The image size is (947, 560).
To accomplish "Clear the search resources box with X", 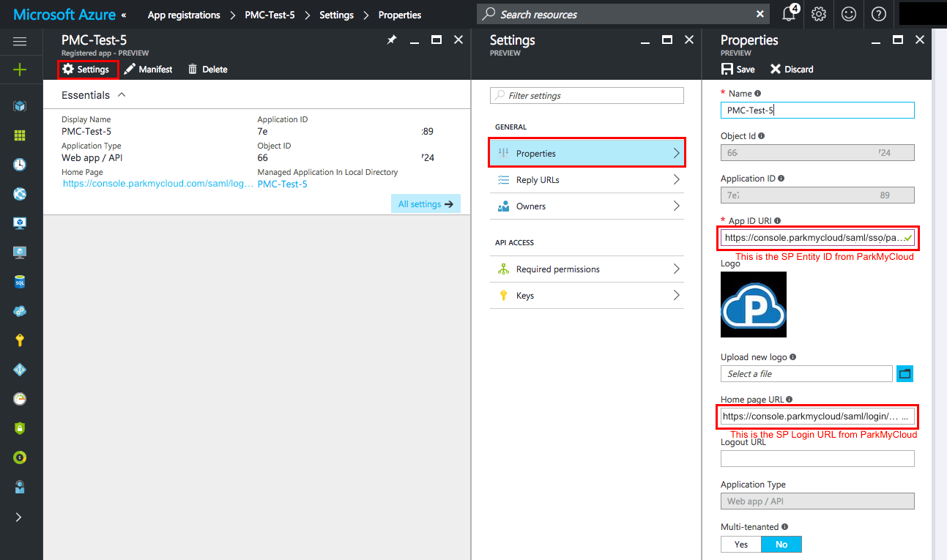I will [x=760, y=14].
